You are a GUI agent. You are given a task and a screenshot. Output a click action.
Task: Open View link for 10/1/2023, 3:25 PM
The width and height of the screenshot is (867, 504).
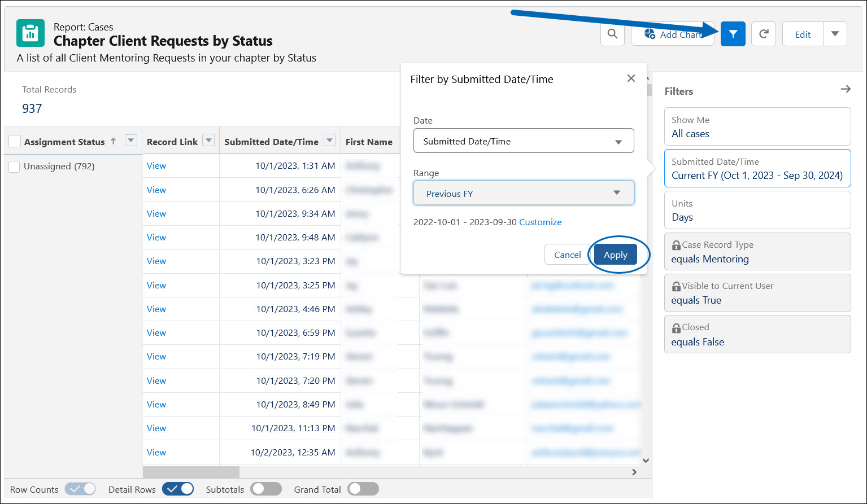156,285
